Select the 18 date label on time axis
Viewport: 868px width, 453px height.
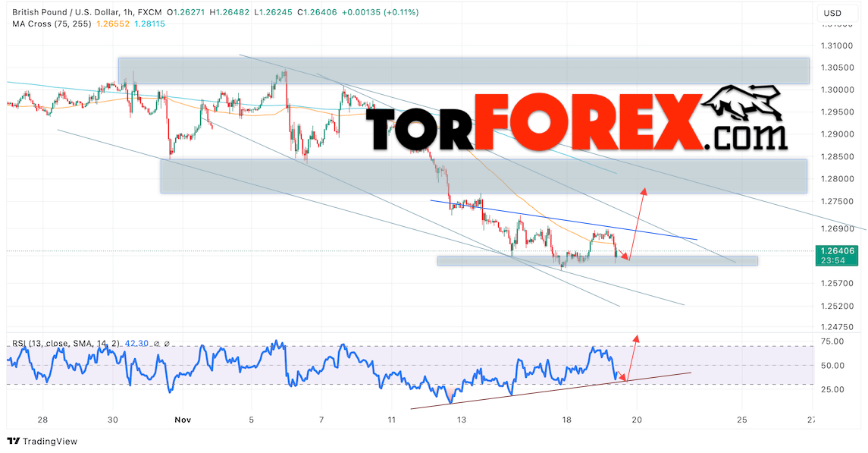[x=566, y=420]
